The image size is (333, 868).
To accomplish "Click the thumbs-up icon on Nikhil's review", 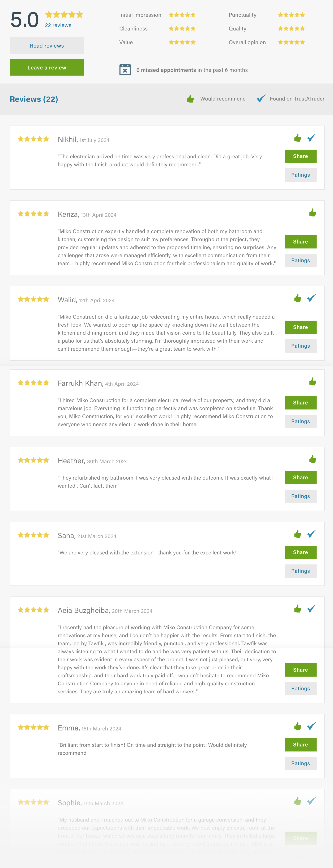I will coord(298,138).
